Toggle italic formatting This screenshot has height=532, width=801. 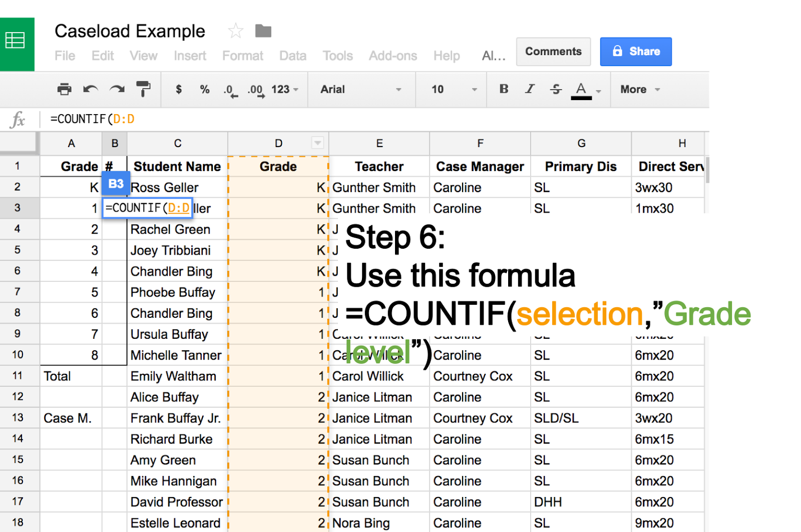[529, 89]
